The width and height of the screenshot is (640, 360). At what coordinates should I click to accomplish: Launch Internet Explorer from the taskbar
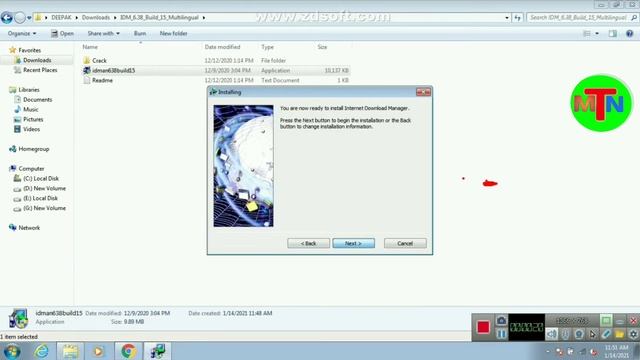point(41,351)
